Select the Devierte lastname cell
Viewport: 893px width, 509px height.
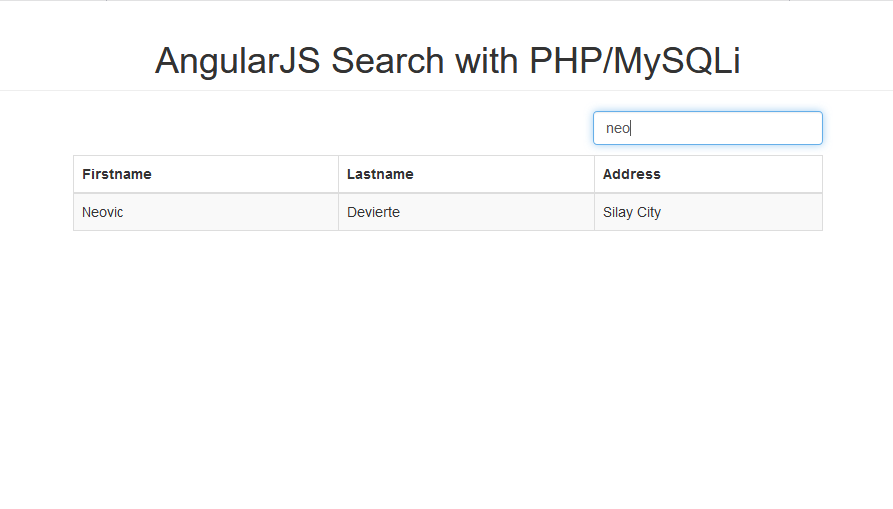point(466,212)
